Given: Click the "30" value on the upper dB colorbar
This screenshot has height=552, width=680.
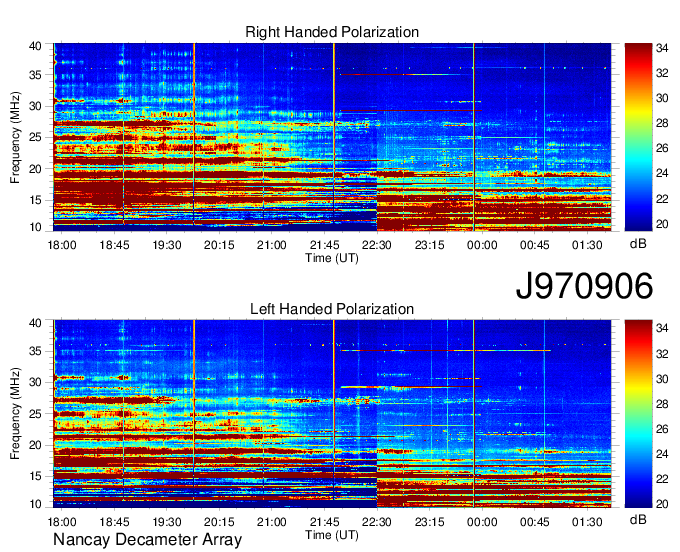Looking at the screenshot, I should (662, 98).
